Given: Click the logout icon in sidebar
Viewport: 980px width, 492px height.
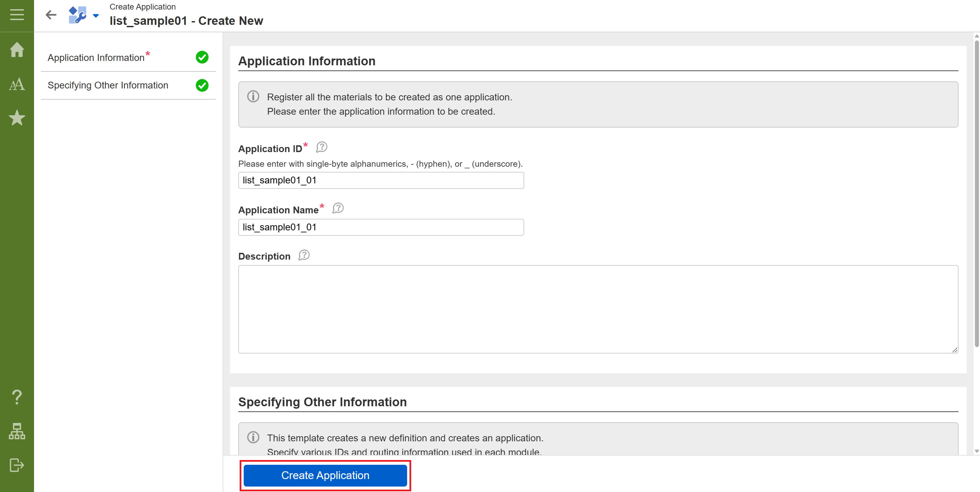Looking at the screenshot, I should point(17,465).
